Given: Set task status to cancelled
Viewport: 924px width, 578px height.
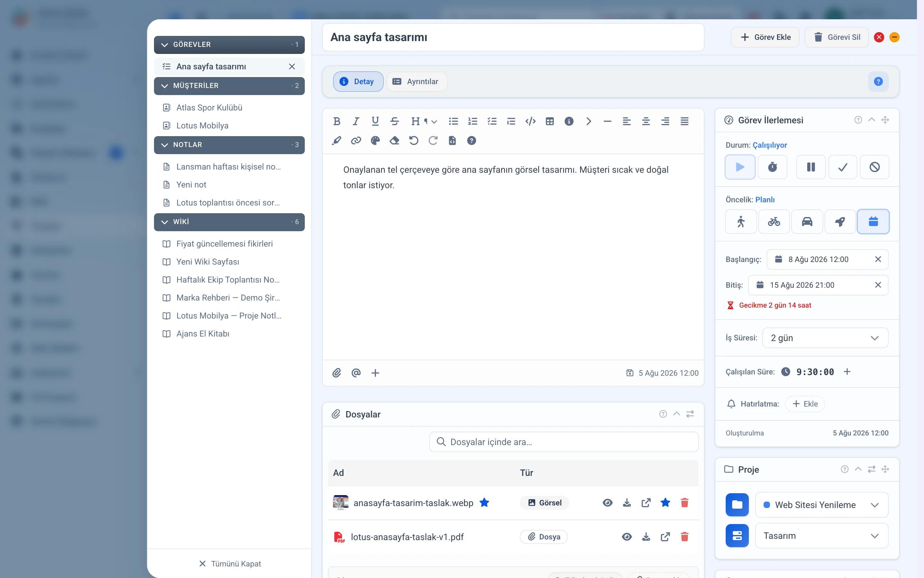Looking at the screenshot, I should [874, 167].
